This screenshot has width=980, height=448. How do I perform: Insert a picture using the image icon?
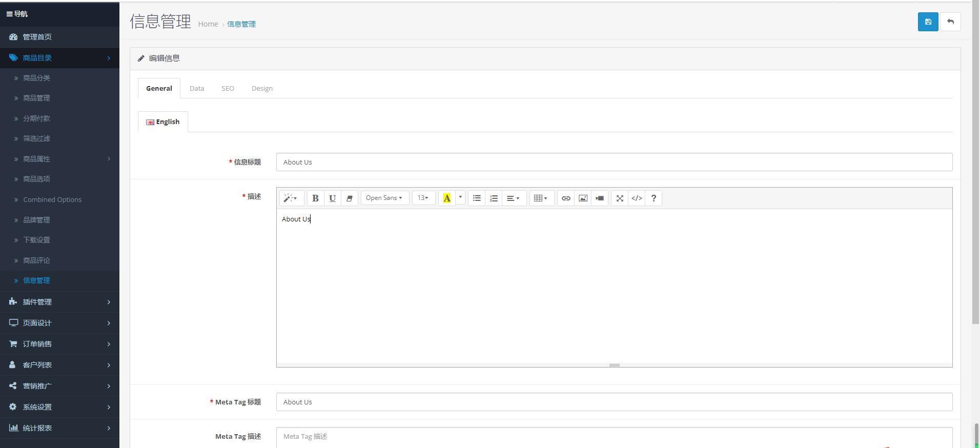pyautogui.click(x=583, y=198)
